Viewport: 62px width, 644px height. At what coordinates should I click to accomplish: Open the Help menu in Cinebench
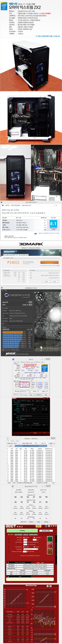(x=6, y=290)
